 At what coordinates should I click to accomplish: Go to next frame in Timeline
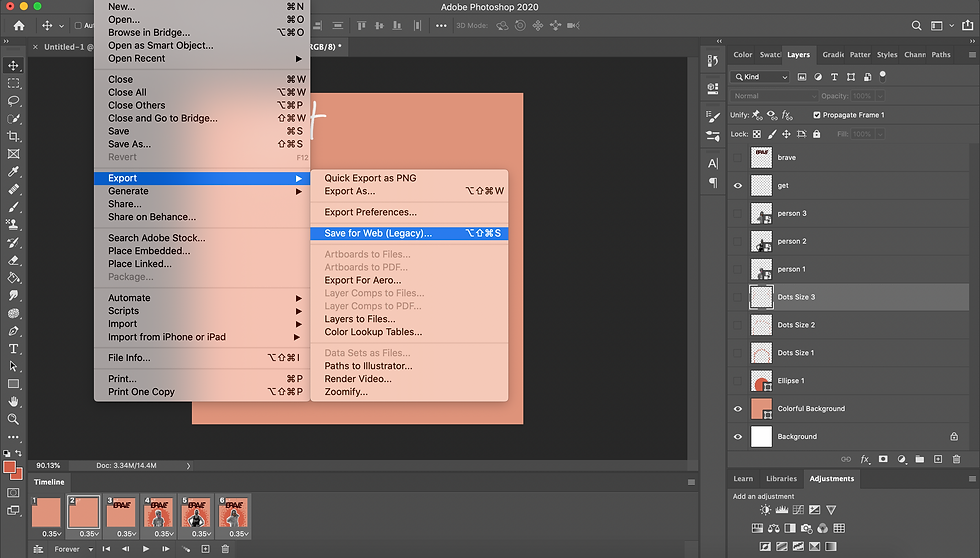click(166, 549)
